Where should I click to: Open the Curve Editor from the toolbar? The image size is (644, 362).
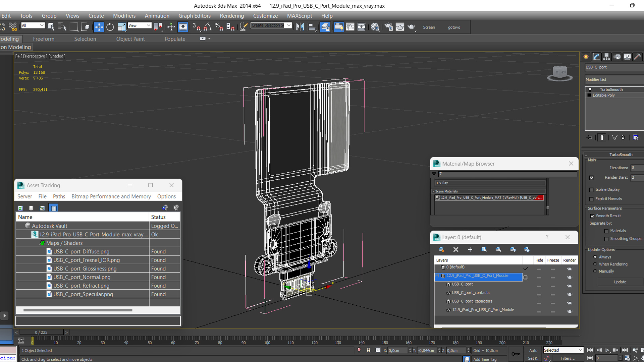coord(350,27)
